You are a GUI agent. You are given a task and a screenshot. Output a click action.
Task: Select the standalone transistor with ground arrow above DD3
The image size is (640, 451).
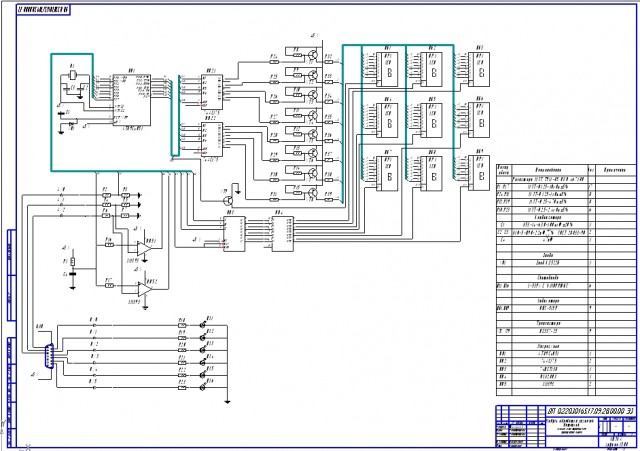tap(228, 200)
